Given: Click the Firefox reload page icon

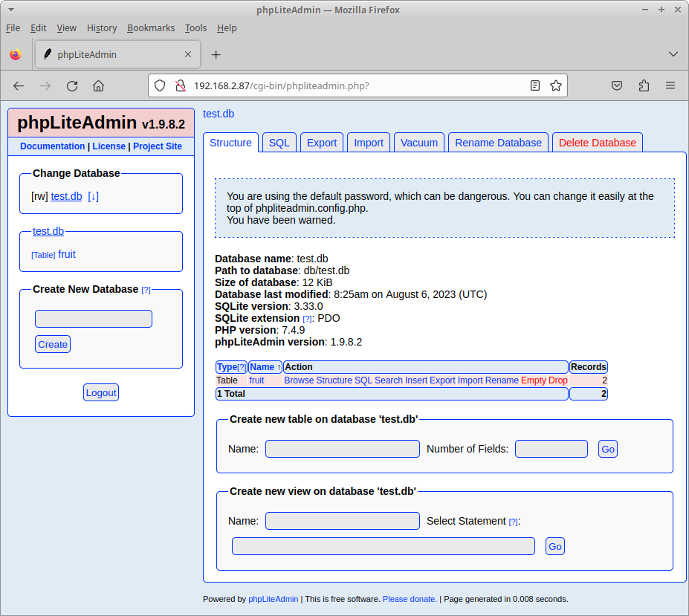Looking at the screenshot, I should pos(72,85).
